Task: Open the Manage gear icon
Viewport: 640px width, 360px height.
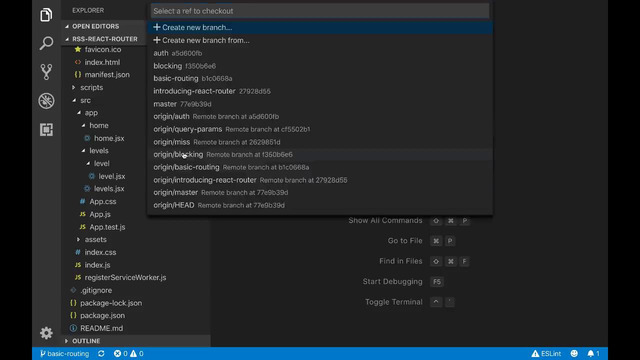Action: (x=46, y=333)
